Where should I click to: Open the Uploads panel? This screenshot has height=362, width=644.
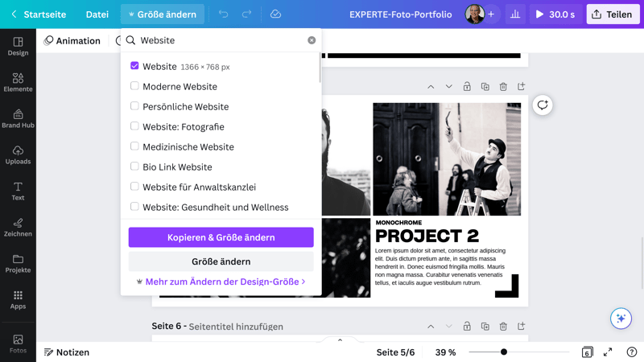18,154
